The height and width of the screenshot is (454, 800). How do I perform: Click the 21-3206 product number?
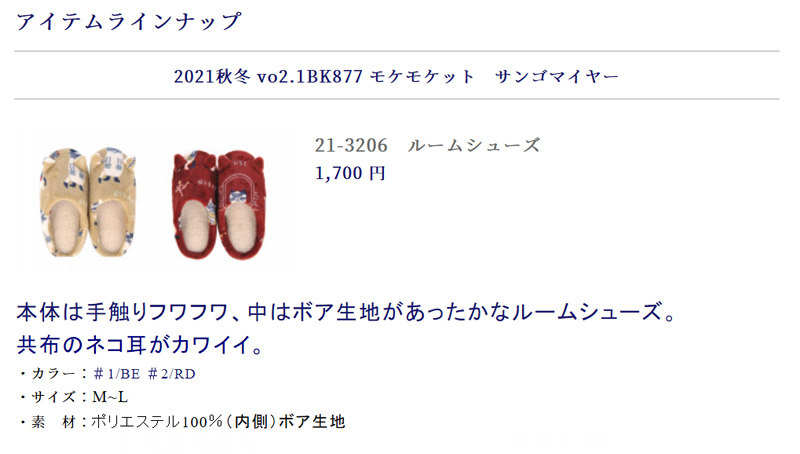(x=351, y=145)
